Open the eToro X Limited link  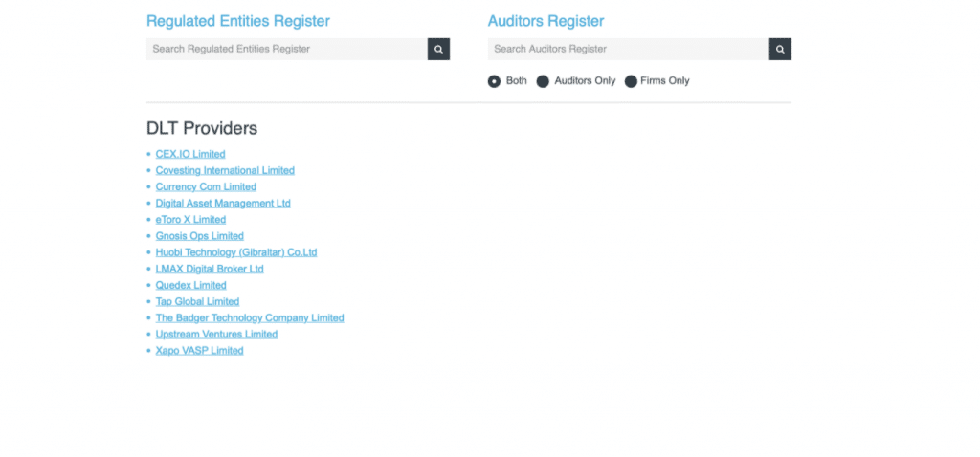pyautogui.click(x=190, y=220)
